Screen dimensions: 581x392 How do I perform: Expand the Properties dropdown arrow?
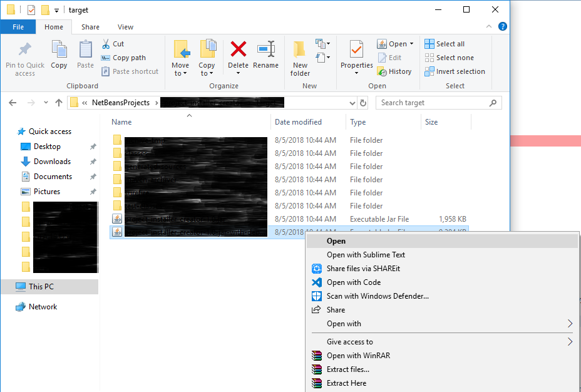coord(356,73)
